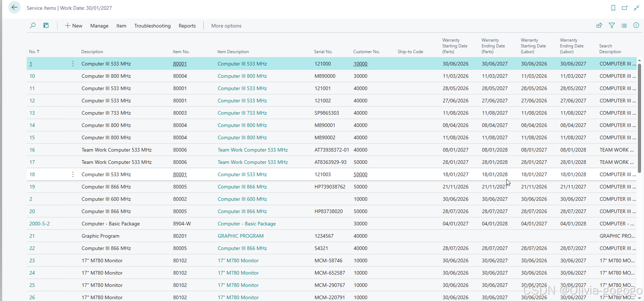
Task: Click serial number MCM-58746
Action: pyautogui.click(x=329, y=260)
